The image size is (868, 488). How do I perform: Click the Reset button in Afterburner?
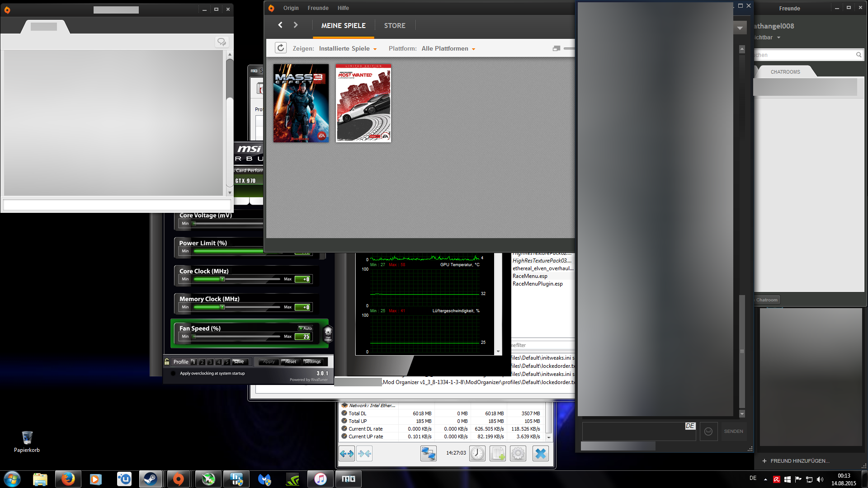click(290, 361)
